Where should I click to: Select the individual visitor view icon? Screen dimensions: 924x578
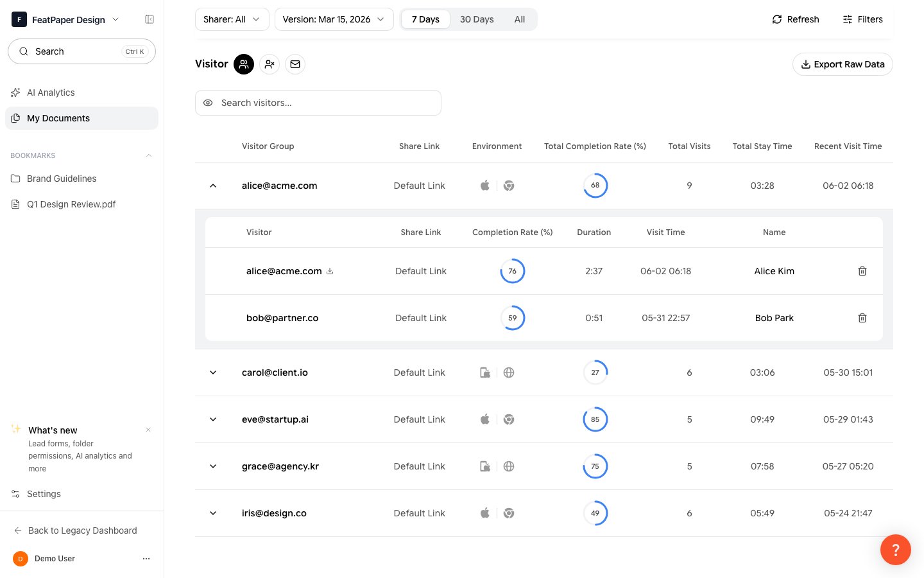269,64
